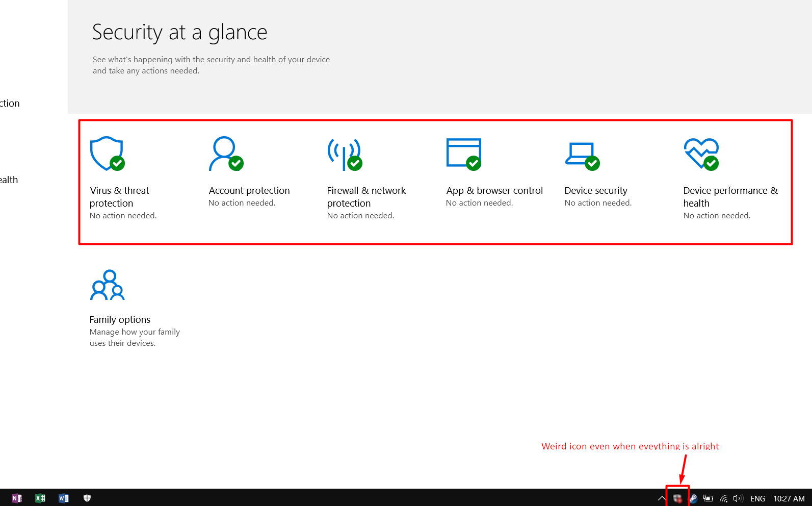Expand hidden system tray icons chevron
812x506 pixels.
(x=662, y=498)
